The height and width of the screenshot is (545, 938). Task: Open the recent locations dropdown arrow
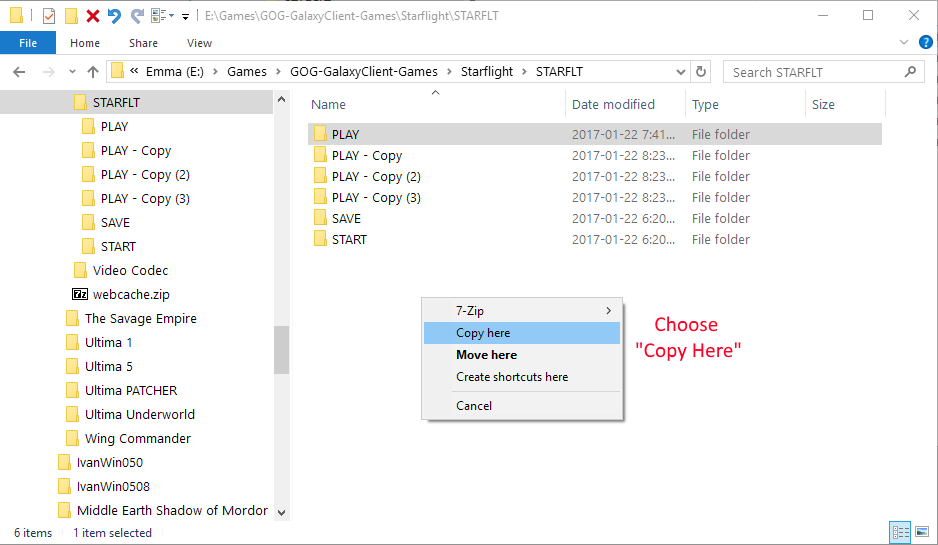[72, 72]
